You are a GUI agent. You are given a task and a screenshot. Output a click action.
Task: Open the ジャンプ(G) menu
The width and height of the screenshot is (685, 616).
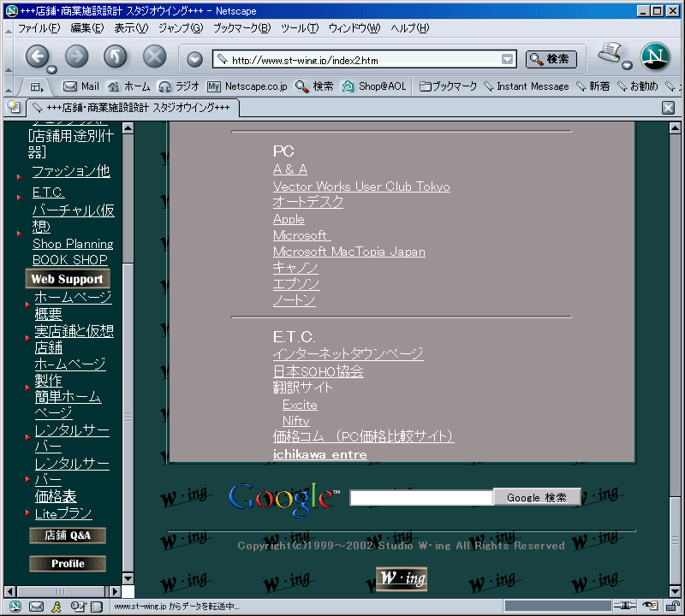tap(181, 28)
